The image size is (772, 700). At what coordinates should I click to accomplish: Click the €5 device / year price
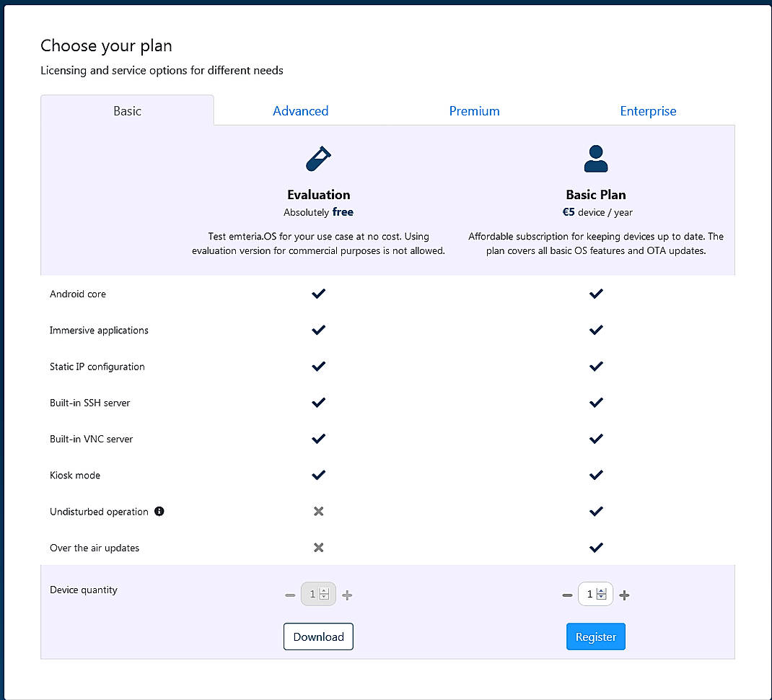coord(597,212)
